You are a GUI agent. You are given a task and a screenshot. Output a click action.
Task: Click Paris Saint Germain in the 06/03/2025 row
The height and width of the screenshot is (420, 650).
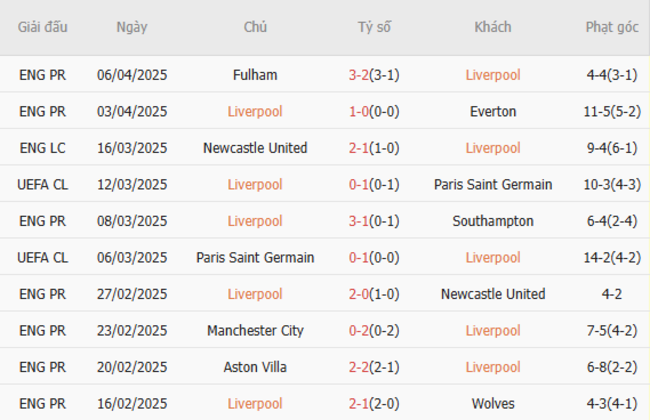coord(255,258)
